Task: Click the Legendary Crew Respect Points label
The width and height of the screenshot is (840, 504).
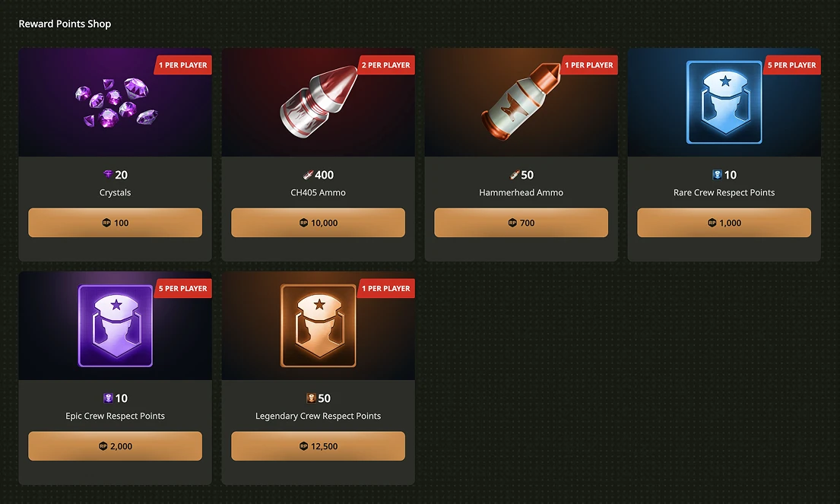Action: 319,416
